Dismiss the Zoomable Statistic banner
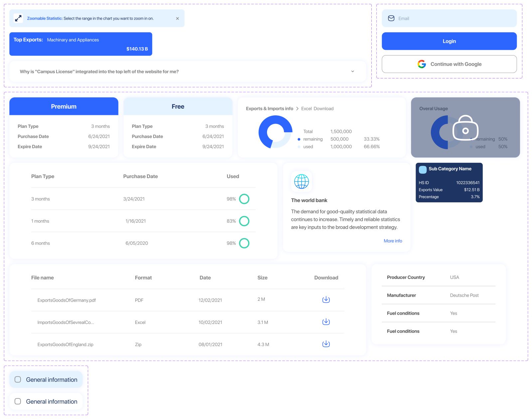This screenshot has height=419, width=532. 178,19
